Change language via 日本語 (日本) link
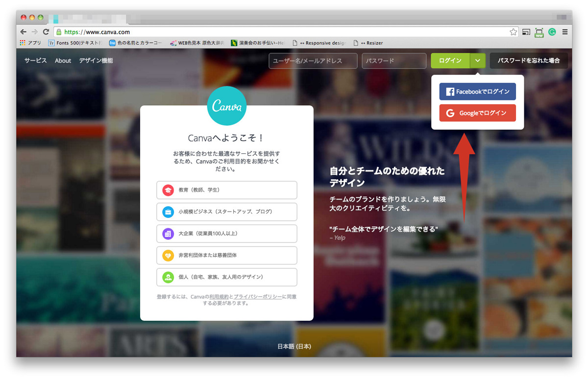This screenshot has height=379, width=588. tap(294, 346)
